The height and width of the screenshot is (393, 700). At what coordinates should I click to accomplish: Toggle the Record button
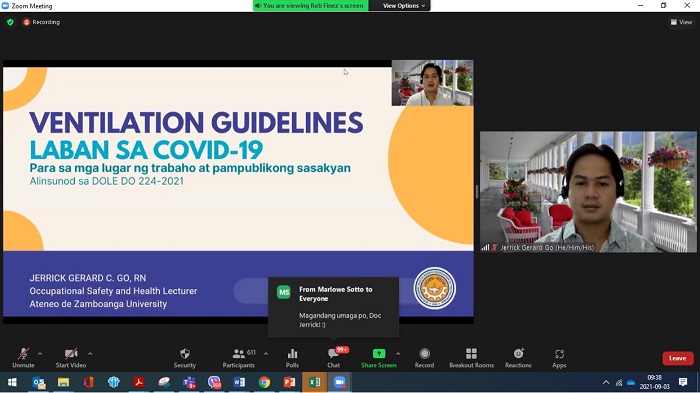coord(425,358)
